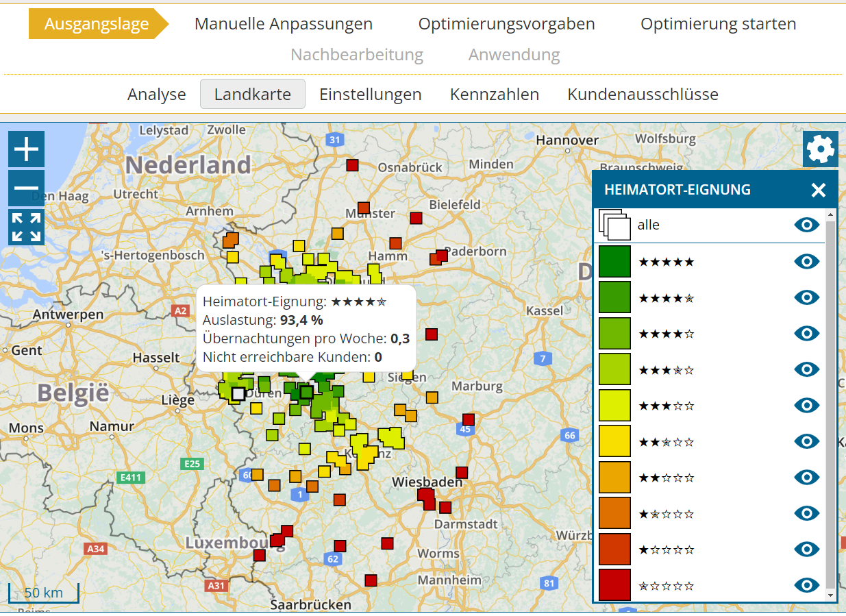This screenshot has width=846, height=616.
Task: Click 'alle' label in legend
Action: 648,225
